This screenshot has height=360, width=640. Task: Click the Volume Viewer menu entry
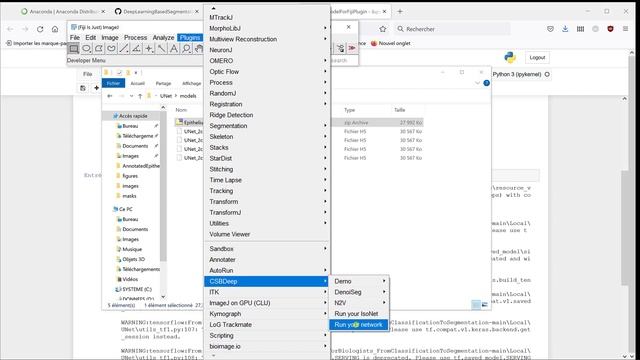click(267, 234)
